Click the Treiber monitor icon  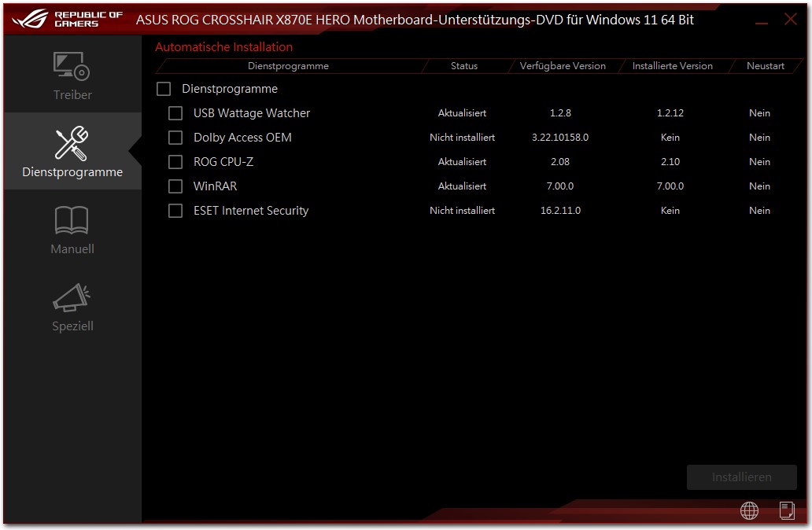tap(72, 67)
